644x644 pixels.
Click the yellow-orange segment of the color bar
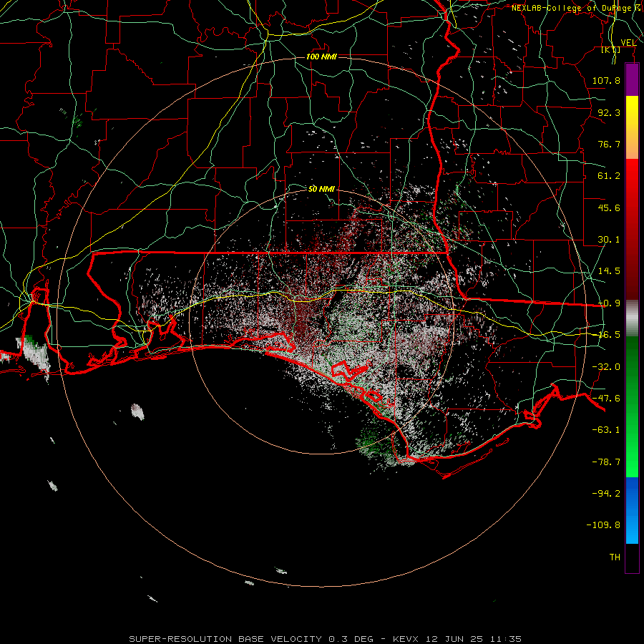click(632, 127)
